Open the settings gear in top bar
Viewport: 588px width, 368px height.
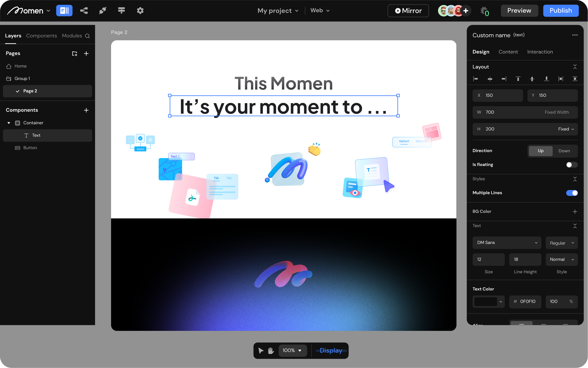pyautogui.click(x=140, y=11)
